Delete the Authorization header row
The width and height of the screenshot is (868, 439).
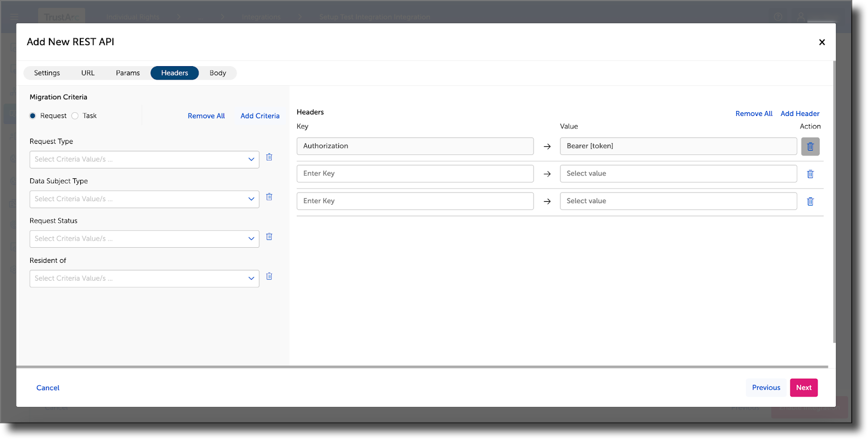(810, 146)
